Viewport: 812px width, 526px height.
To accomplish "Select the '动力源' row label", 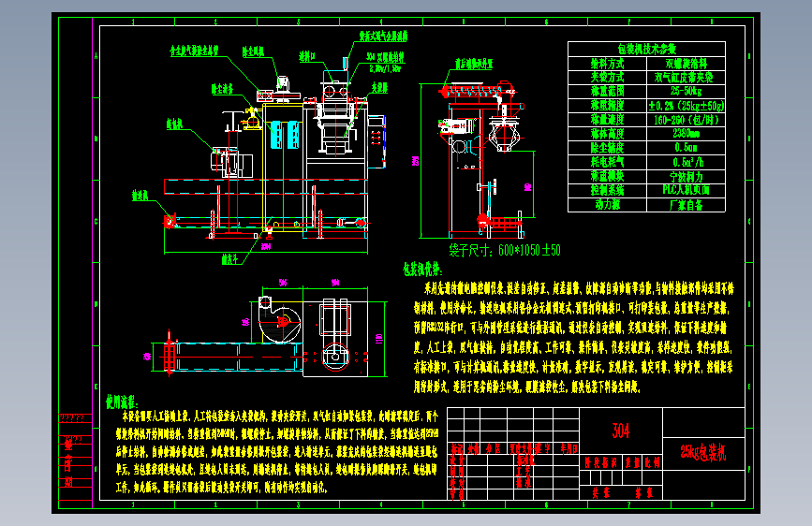I will tap(608, 204).
